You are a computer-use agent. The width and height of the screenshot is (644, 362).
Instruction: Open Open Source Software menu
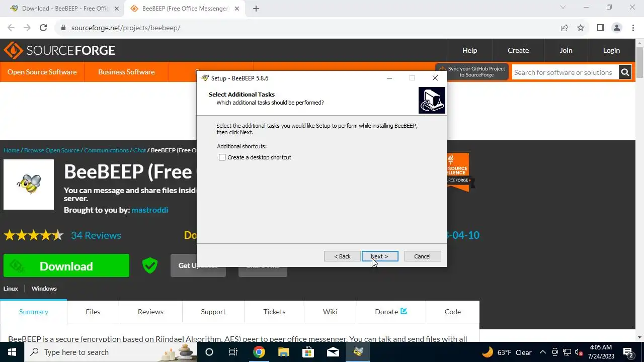pyautogui.click(x=42, y=72)
